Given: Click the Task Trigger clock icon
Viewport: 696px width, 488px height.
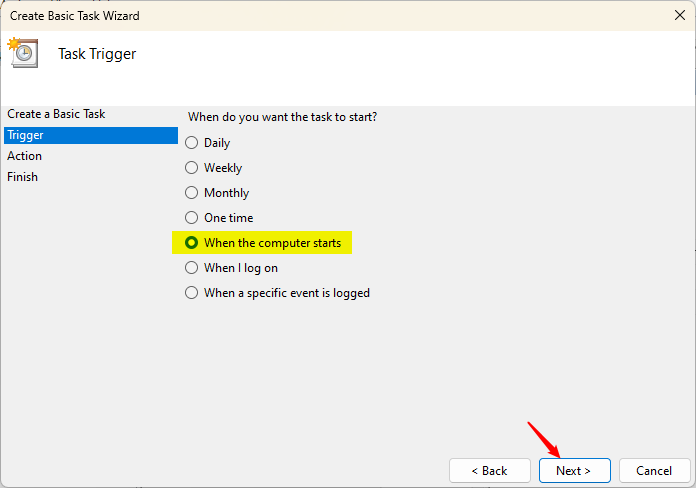Looking at the screenshot, I should click(23, 52).
